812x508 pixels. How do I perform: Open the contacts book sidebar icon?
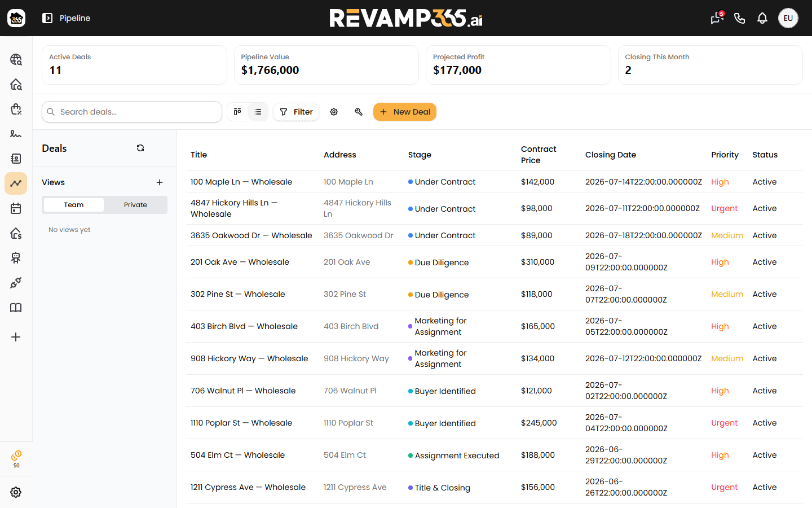[16, 159]
